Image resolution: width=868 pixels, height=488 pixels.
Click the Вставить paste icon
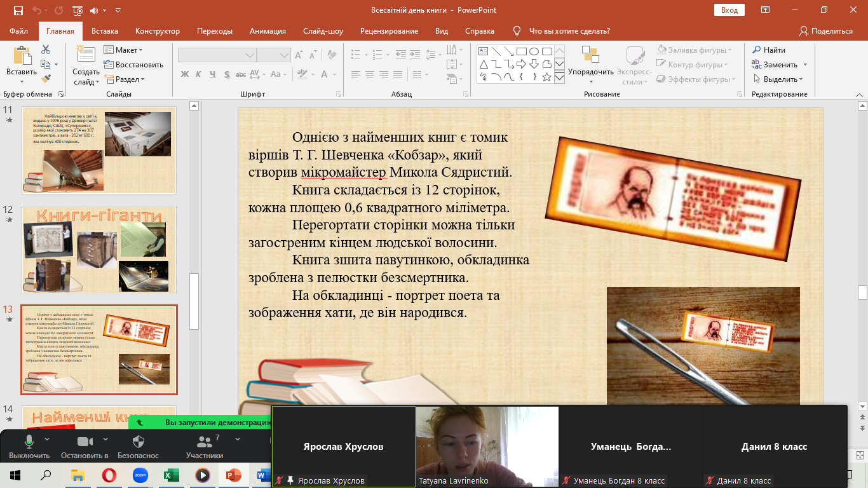22,55
